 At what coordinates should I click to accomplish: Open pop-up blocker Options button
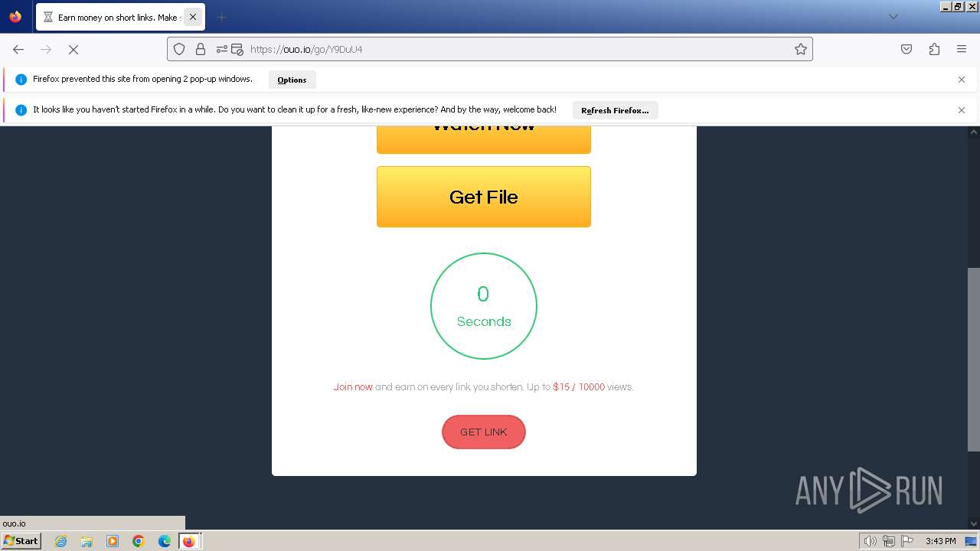[292, 80]
